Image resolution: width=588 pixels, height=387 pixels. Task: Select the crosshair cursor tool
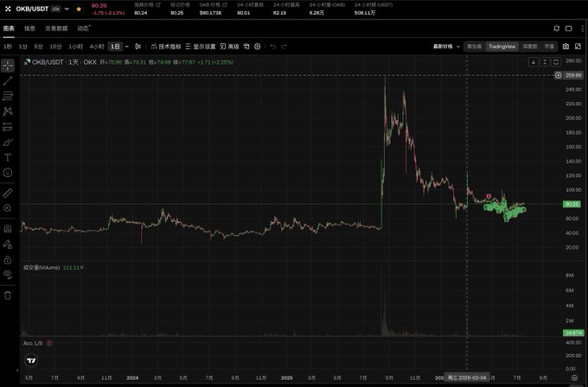(x=8, y=65)
